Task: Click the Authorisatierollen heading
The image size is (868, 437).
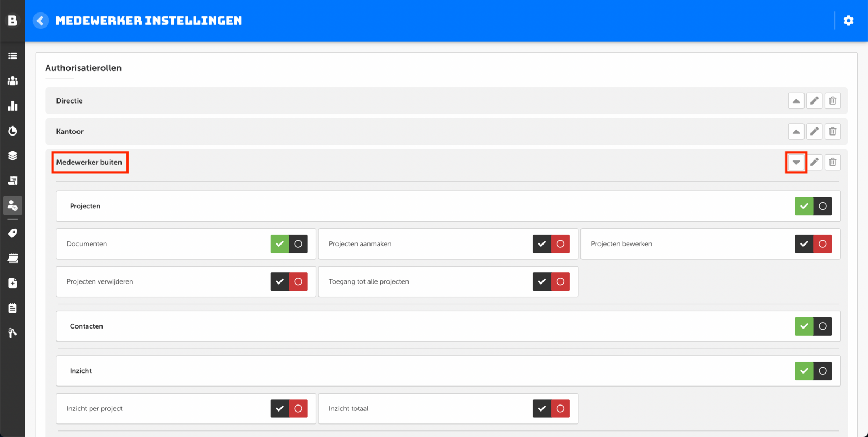Action: tap(84, 68)
